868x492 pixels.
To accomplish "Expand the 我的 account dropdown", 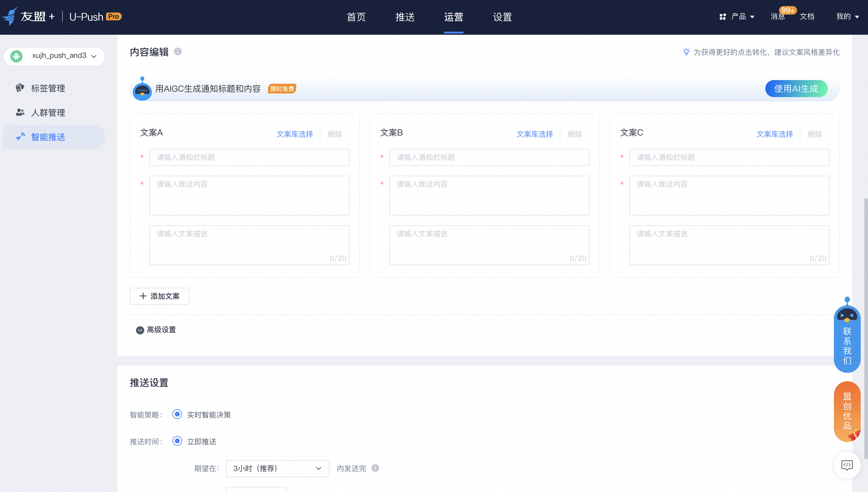I will tap(847, 16).
